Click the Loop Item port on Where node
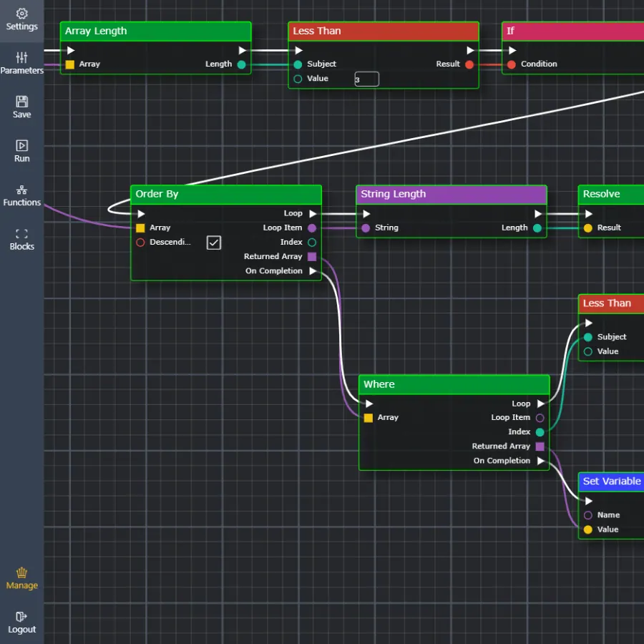 click(540, 418)
